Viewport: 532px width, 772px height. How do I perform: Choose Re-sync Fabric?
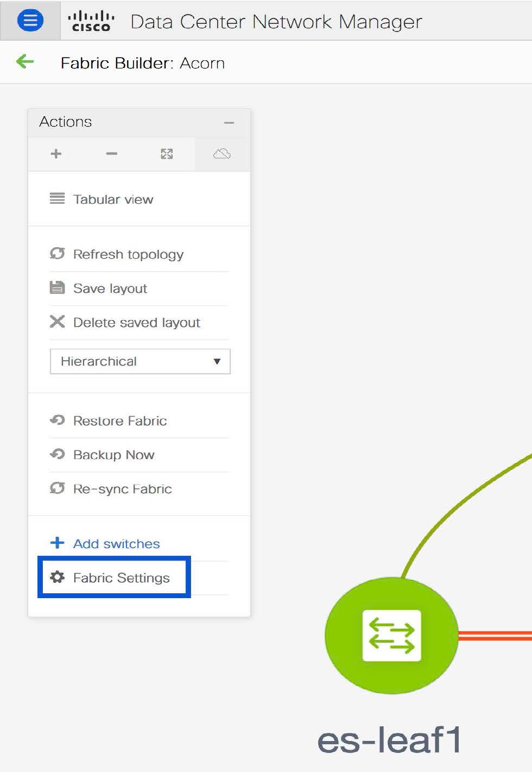tap(123, 489)
